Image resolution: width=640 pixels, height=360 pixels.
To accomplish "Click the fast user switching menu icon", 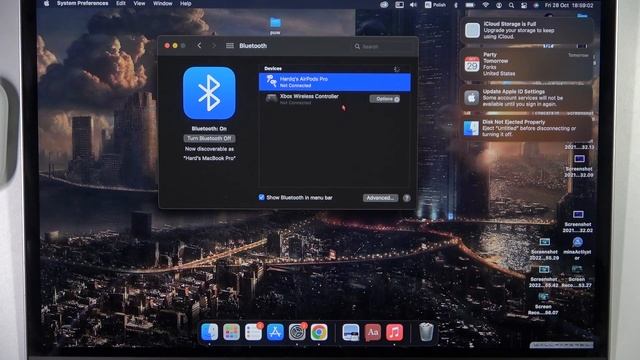I will click(x=499, y=5).
